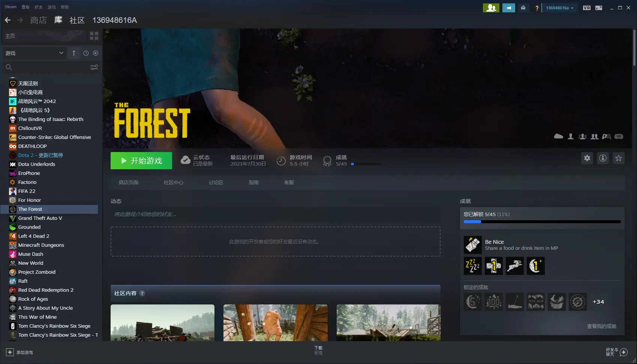Click the announcements megaphone icon
The height and width of the screenshot is (364, 637).
click(x=509, y=8)
